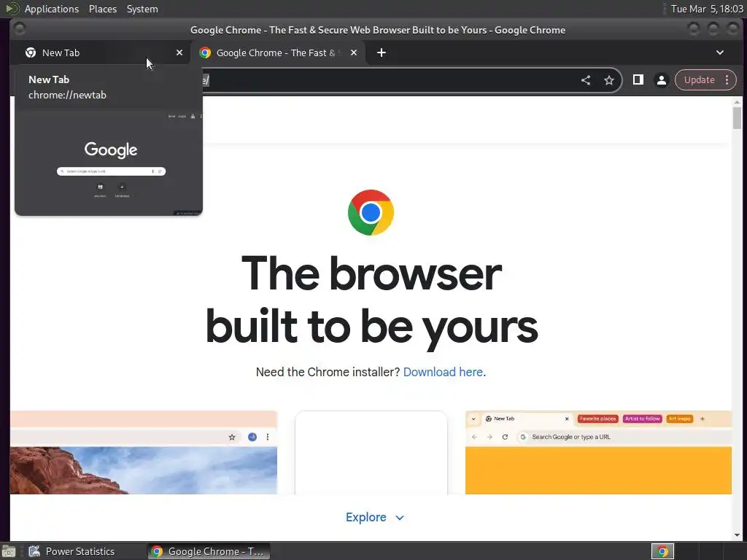The width and height of the screenshot is (747, 560).
Task: Close the Google Chrome tab
Action: (354, 52)
